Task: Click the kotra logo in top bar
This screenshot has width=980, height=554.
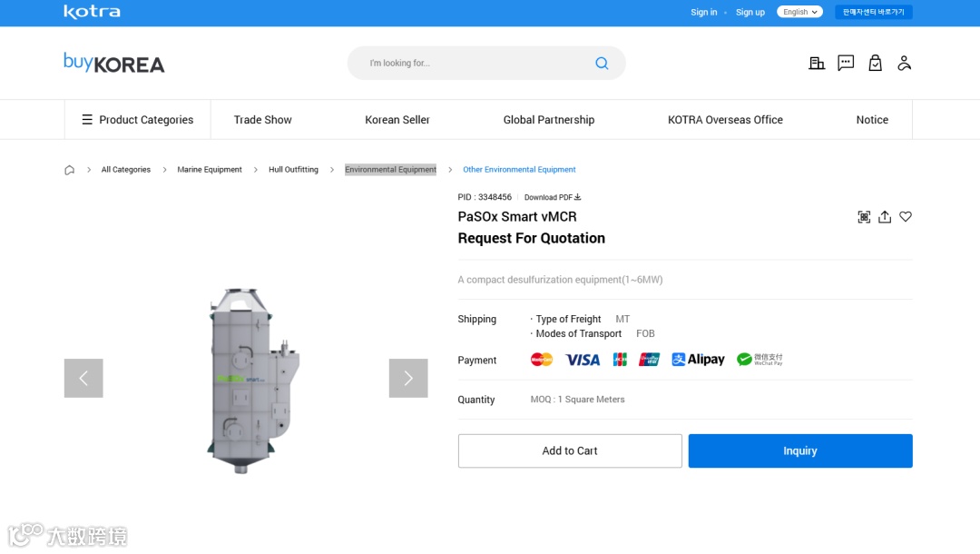Action: [92, 12]
